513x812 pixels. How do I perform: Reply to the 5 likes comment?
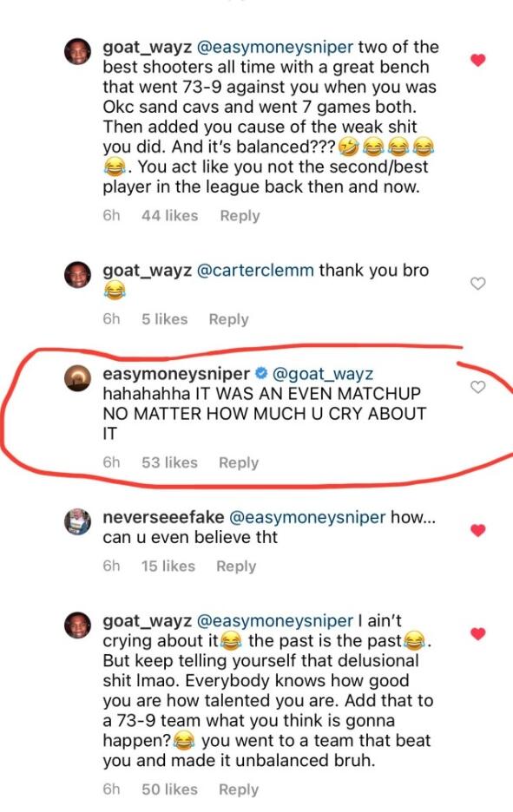pos(228,319)
